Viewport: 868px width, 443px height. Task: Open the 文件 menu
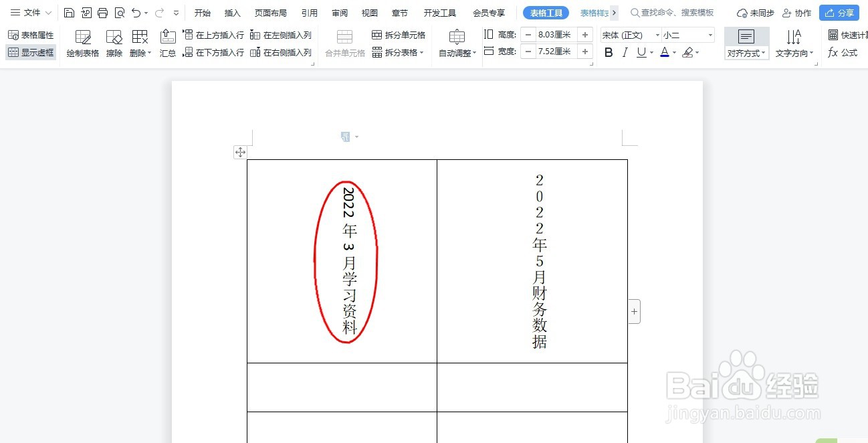pos(31,13)
